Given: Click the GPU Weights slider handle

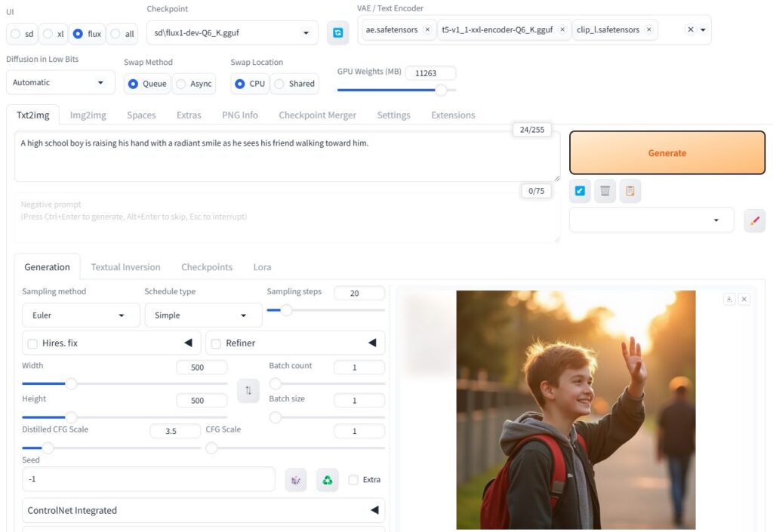Looking at the screenshot, I should click(441, 90).
